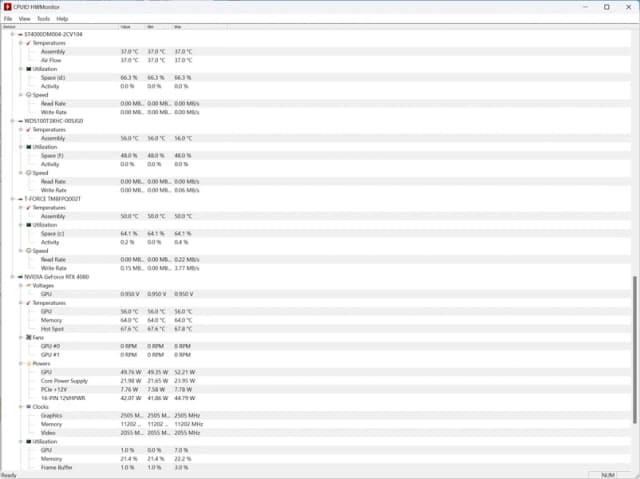
Task: Click the Sensor column header
Action: pyautogui.click(x=60, y=27)
